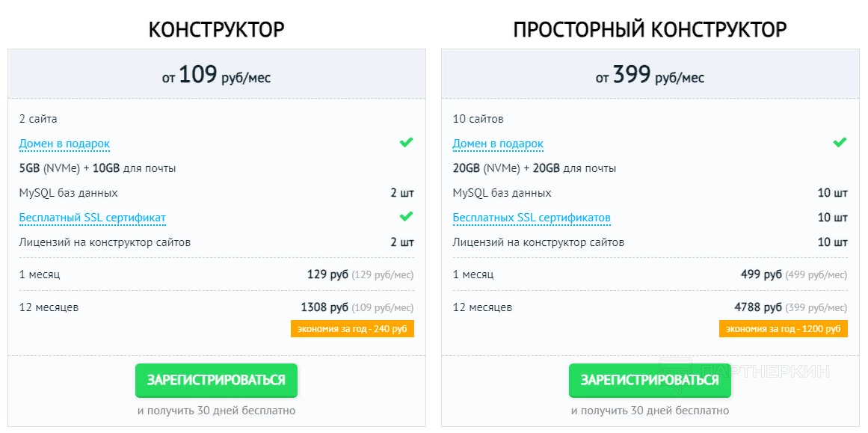Choose the 1 месяц 499 руб pricing row
This screenshot has width=868, height=433.
[650, 274]
